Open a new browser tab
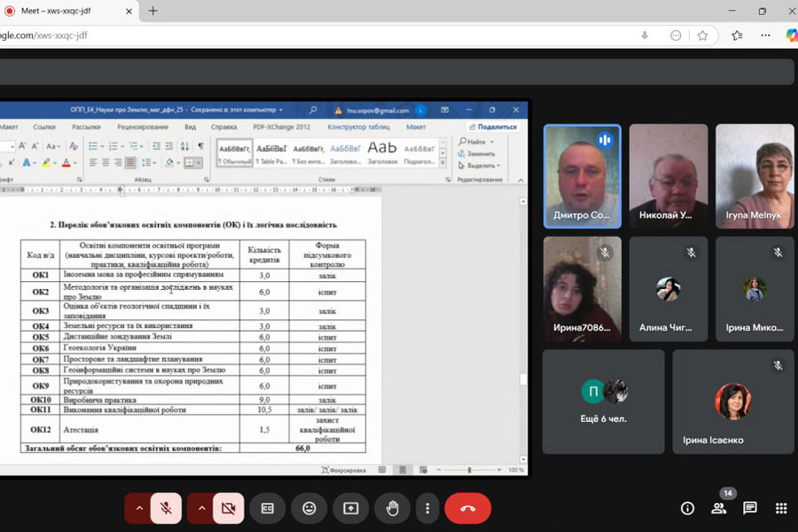Screen dimensions: 798x532 pyautogui.click(x=153, y=11)
